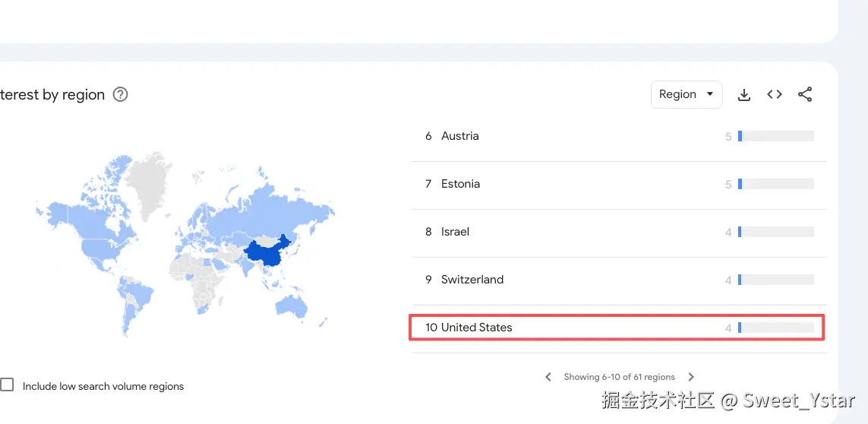
Task: Open the Estonia region entry
Action: 460,184
